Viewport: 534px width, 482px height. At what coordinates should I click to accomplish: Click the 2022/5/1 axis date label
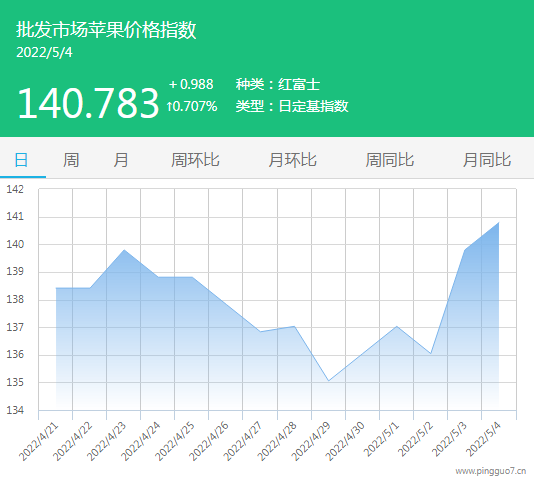[x=381, y=440]
